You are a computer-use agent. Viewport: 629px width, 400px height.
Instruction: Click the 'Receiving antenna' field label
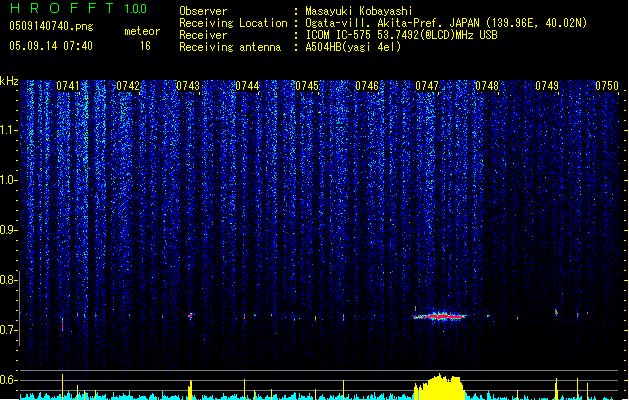tap(230, 47)
